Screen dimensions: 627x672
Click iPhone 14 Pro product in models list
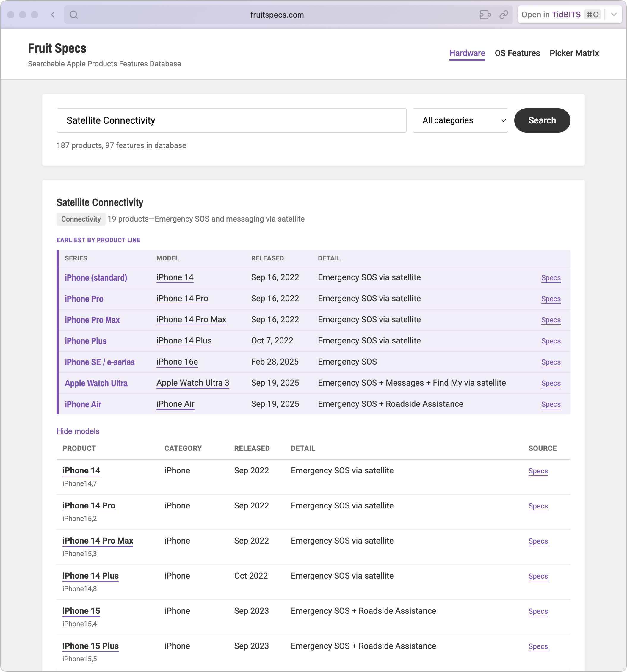point(89,506)
